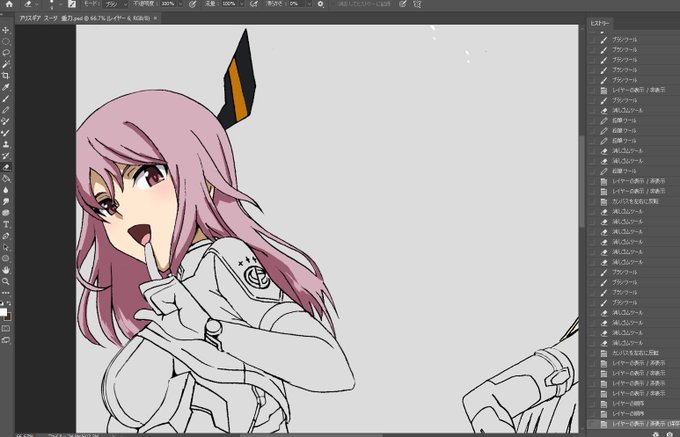Select the Lasso tool
This screenshot has width=680, height=437.
coord(6,53)
